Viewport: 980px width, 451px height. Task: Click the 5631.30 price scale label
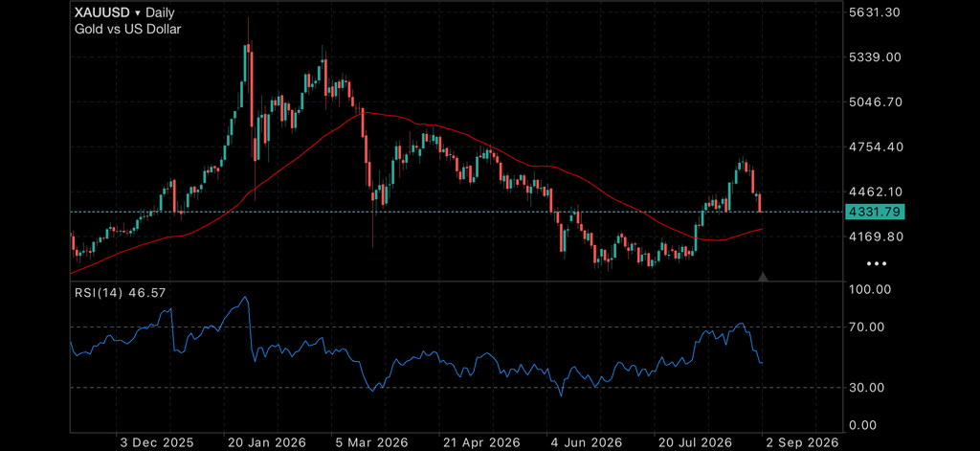click(x=876, y=11)
